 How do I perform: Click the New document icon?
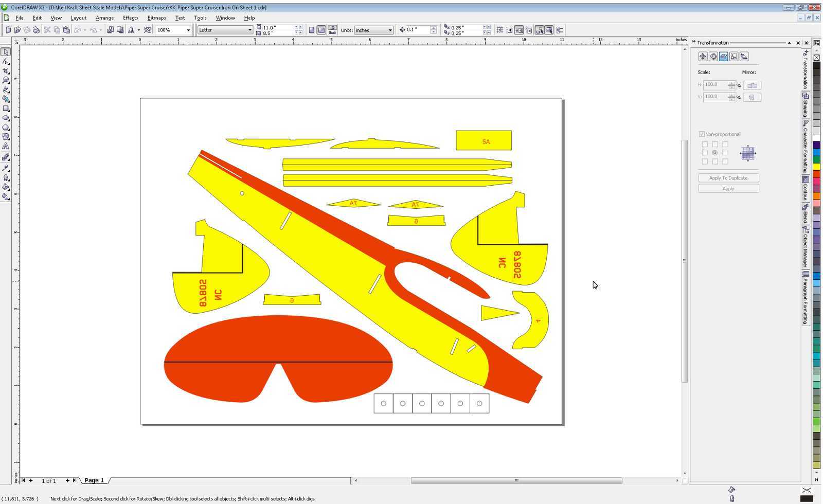(x=8, y=30)
